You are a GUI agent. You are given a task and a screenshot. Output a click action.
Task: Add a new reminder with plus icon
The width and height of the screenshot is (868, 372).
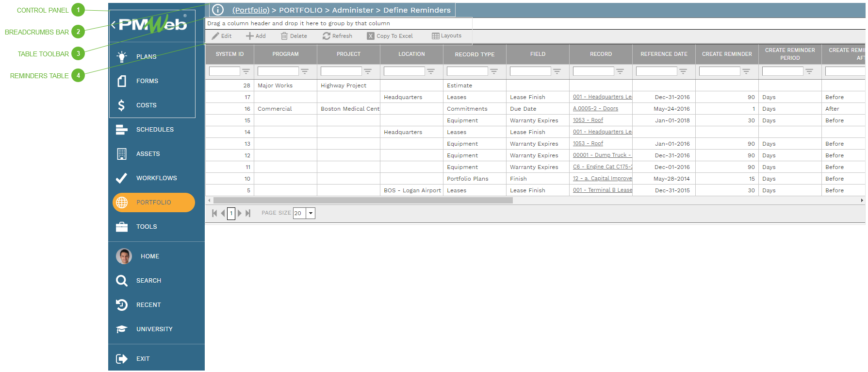click(256, 36)
